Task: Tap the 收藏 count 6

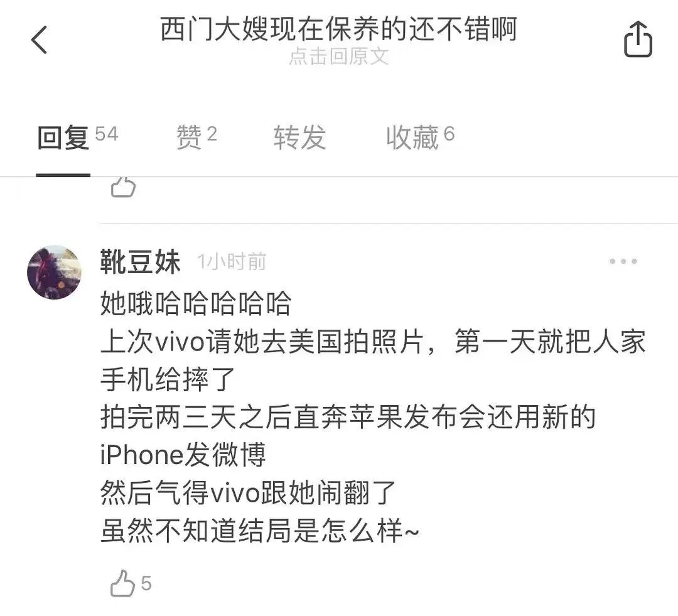Action: click(x=449, y=134)
